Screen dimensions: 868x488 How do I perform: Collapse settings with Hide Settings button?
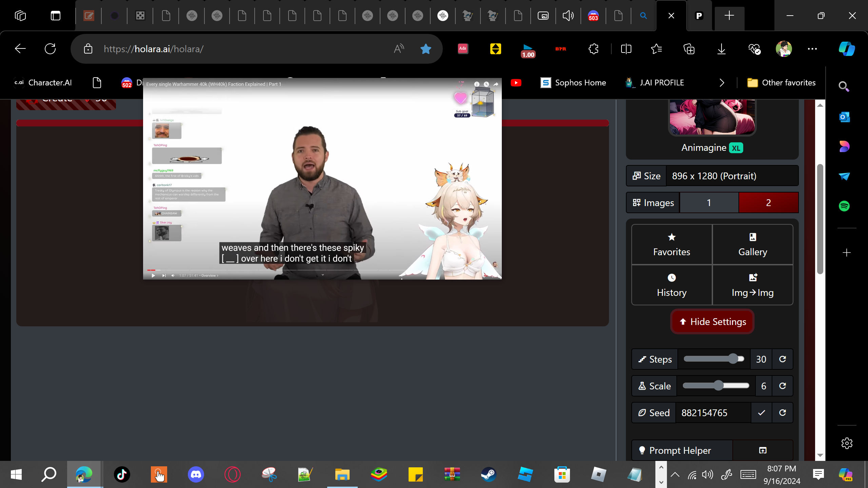(712, 322)
